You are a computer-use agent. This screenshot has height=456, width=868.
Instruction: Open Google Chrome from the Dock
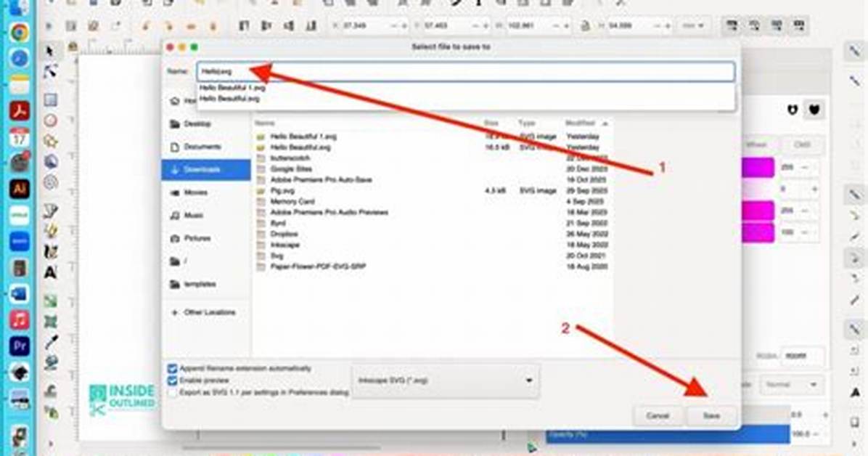tap(20, 32)
